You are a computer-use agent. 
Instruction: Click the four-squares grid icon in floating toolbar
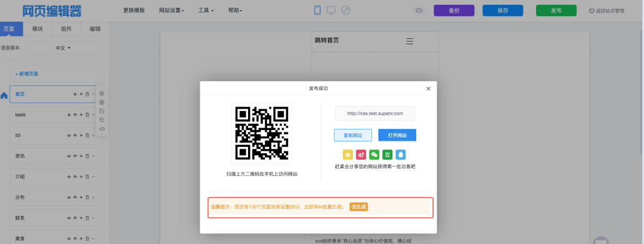click(102, 102)
